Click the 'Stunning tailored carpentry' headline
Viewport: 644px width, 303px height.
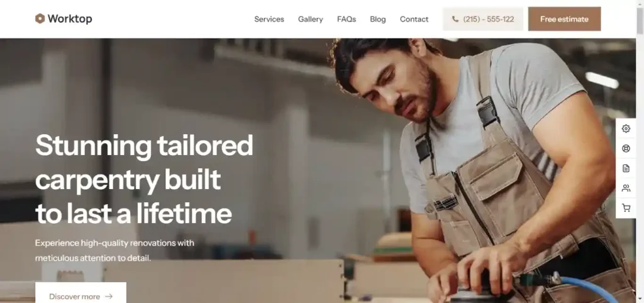pyautogui.click(x=144, y=180)
